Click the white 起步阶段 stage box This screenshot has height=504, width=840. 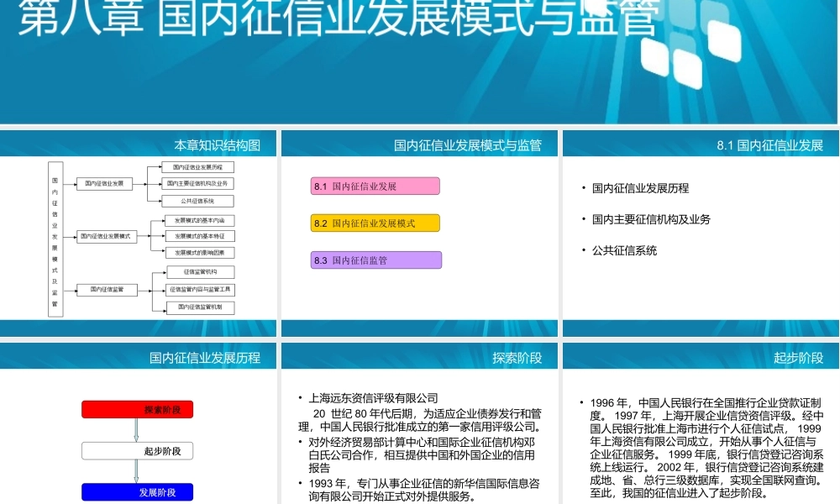[x=137, y=451]
